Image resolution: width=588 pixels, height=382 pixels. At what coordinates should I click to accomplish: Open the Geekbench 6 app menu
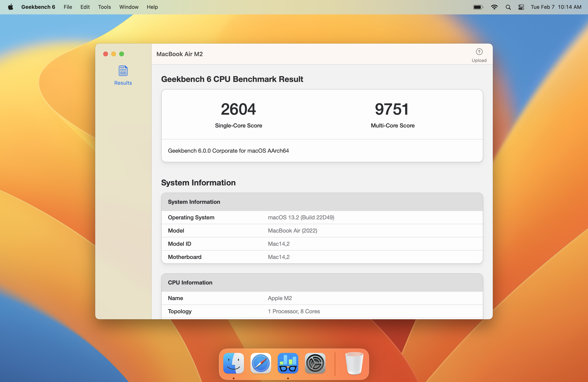38,7
